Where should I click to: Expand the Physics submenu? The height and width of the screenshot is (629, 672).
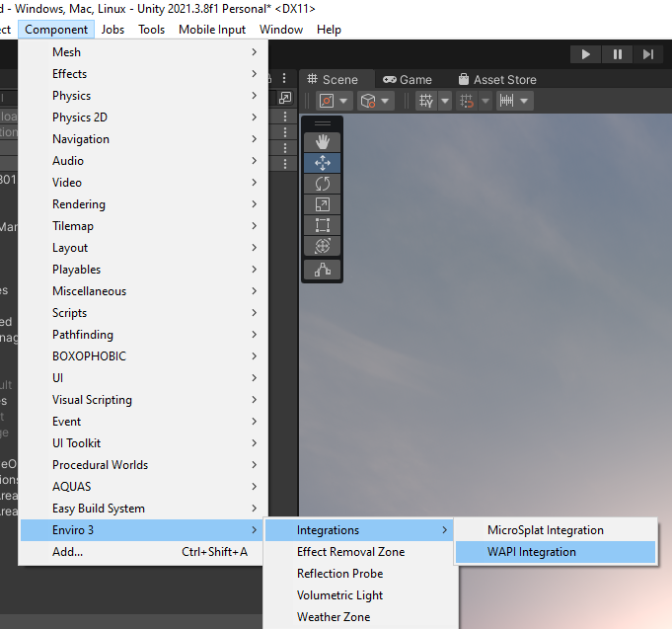point(143,96)
